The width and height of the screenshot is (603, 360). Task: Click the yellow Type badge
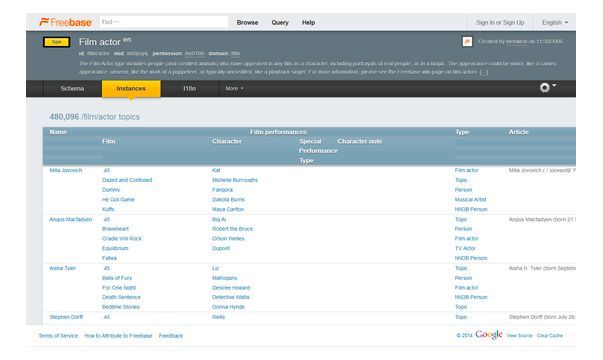(x=57, y=42)
